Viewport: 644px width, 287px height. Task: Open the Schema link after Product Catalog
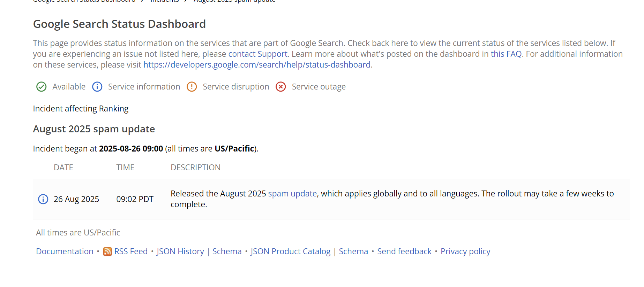pyautogui.click(x=353, y=251)
